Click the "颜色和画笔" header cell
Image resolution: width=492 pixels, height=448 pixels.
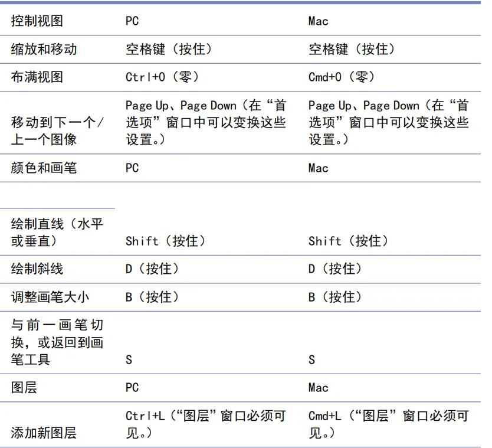[x=44, y=168]
